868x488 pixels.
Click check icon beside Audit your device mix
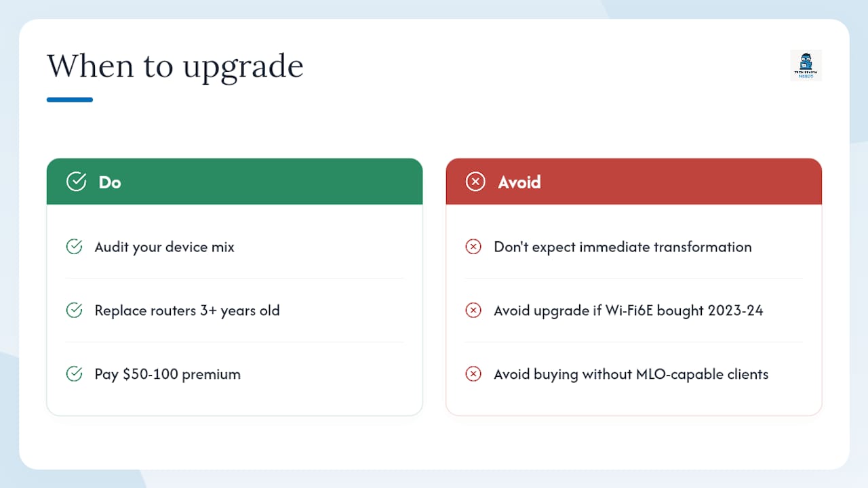74,247
